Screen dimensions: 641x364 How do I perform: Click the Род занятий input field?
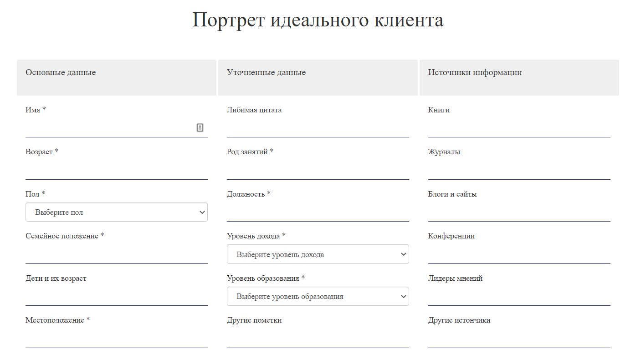coord(318,171)
